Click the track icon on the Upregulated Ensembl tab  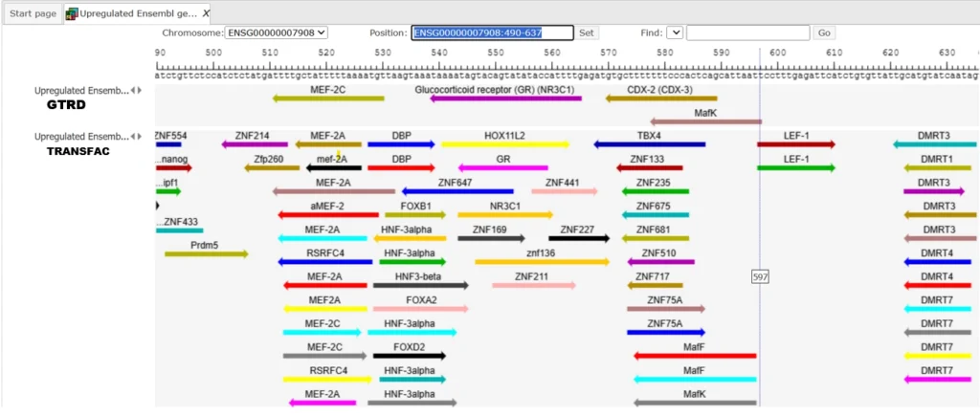pos(73,13)
